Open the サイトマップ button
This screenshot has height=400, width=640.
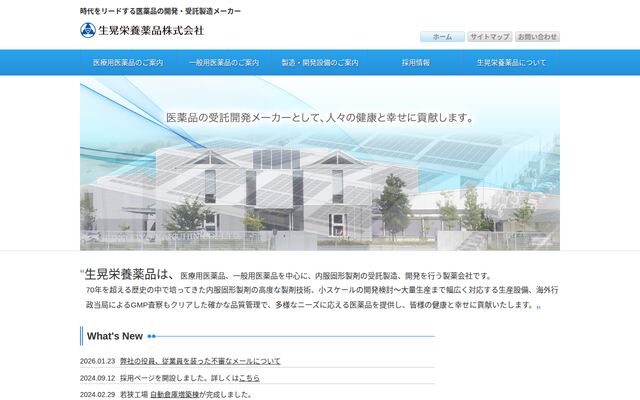489,37
